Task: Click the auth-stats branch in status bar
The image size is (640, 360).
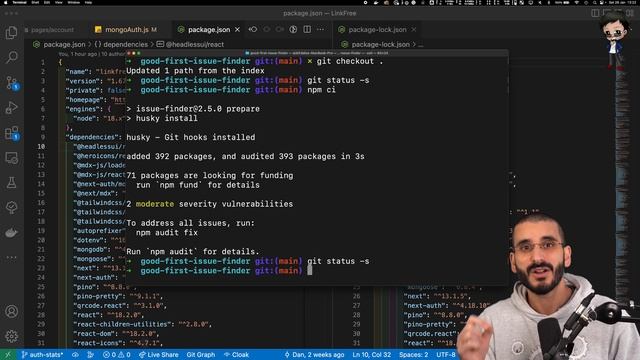Action: click(42, 355)
